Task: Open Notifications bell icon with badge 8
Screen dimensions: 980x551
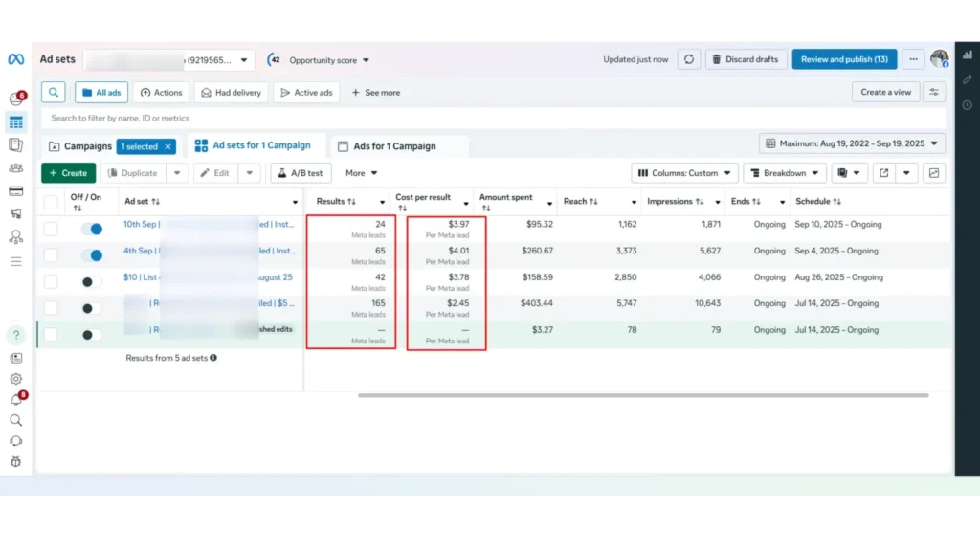Action: point(17,399)
